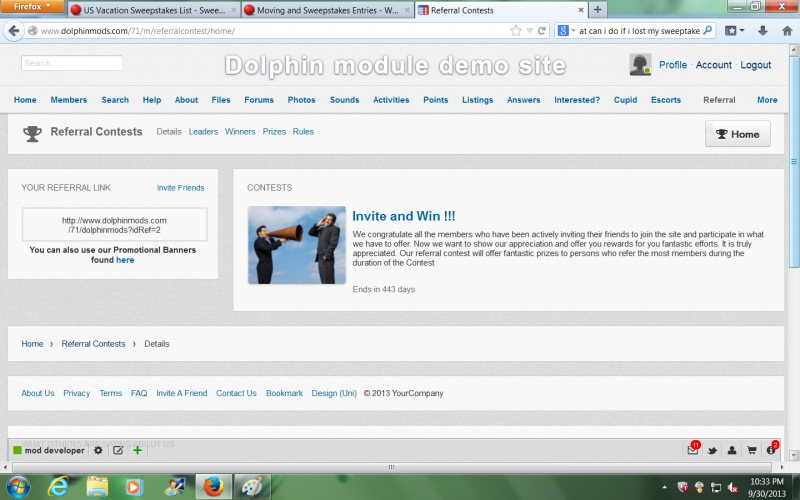Open the Listings menu item
Screen dimensions: 800x500
[x=478, y=100]
